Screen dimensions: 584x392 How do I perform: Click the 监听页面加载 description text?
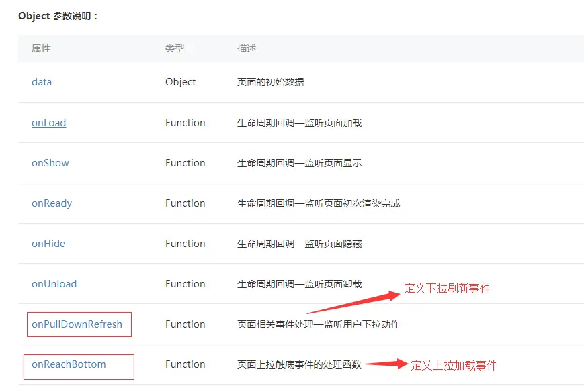(x=333, y=123)
